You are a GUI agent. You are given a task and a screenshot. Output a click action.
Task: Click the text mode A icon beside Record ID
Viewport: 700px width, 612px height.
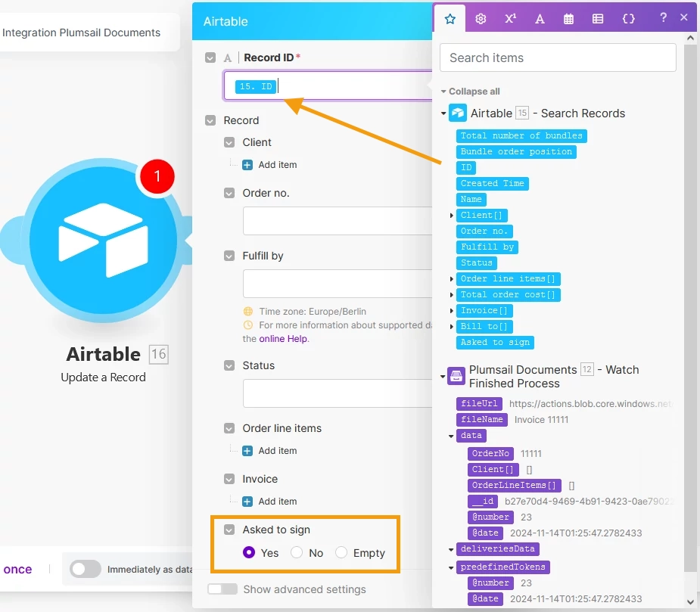coord(228,57)
